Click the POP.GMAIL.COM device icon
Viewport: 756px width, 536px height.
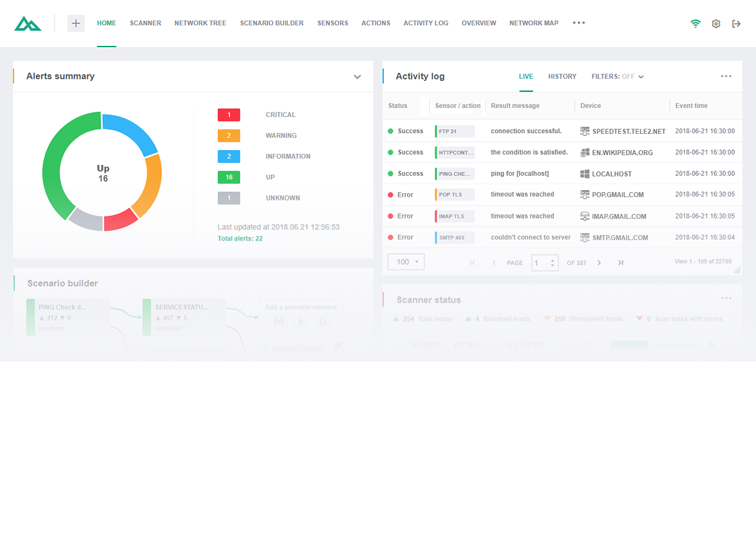pyautogui.click(x=584, y=195)
